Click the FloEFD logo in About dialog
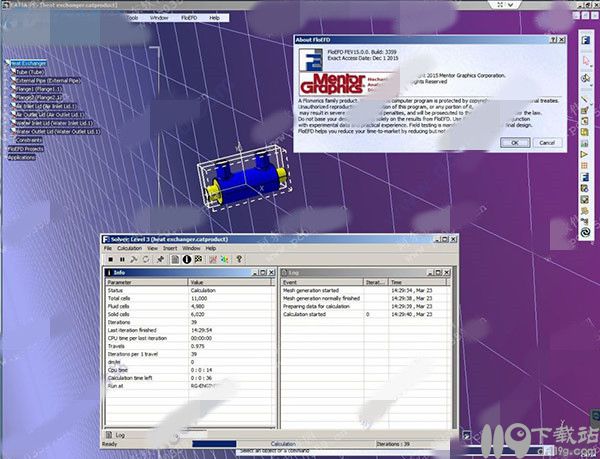The image size is (600, 459). tap(310, 59)
